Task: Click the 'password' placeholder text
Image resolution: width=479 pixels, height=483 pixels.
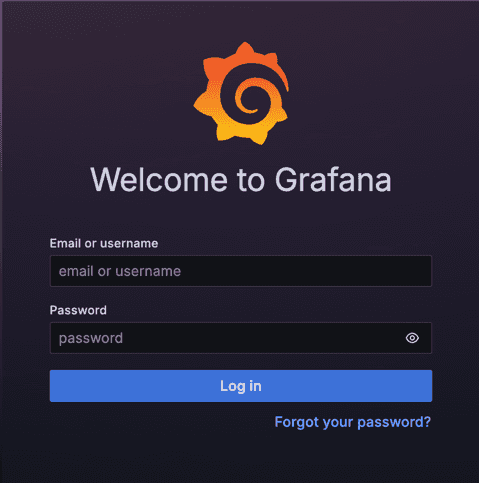Action: point(91,339)
